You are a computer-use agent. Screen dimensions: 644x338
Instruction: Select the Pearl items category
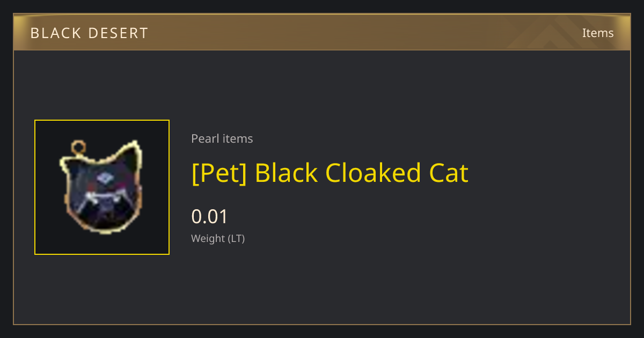(x=222, y=138)
